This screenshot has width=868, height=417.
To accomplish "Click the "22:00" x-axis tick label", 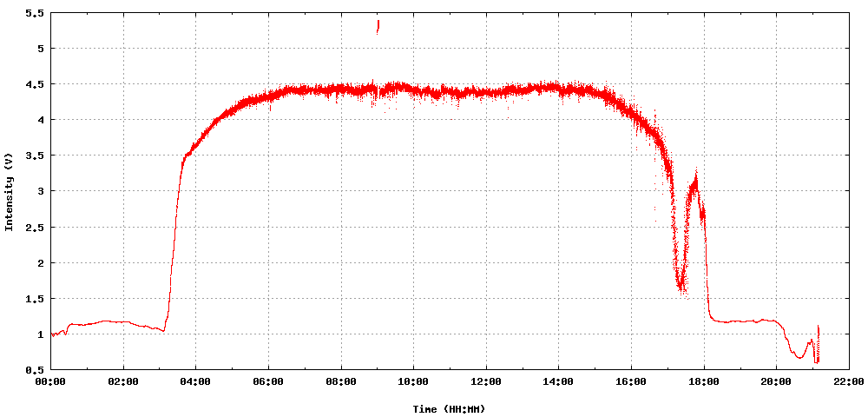I will [x=849, y=381].
